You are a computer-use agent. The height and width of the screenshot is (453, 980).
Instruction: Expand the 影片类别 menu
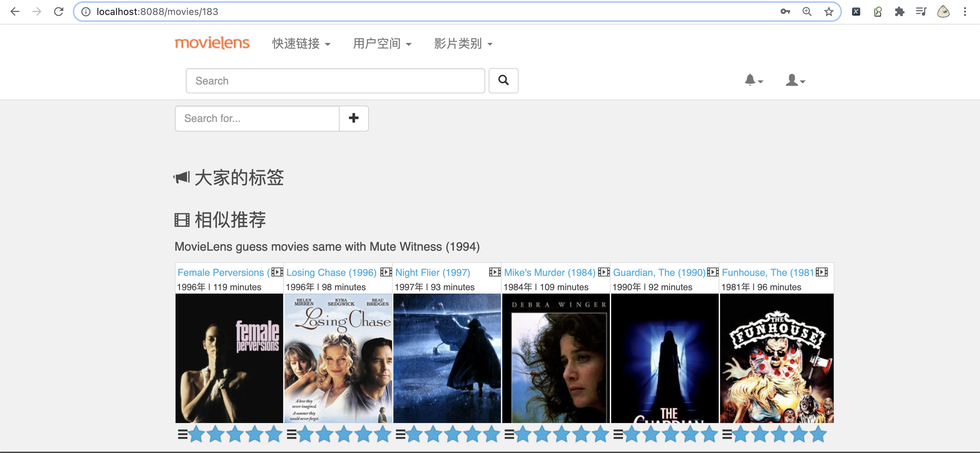pyautogui.click(x=463, y=43)
